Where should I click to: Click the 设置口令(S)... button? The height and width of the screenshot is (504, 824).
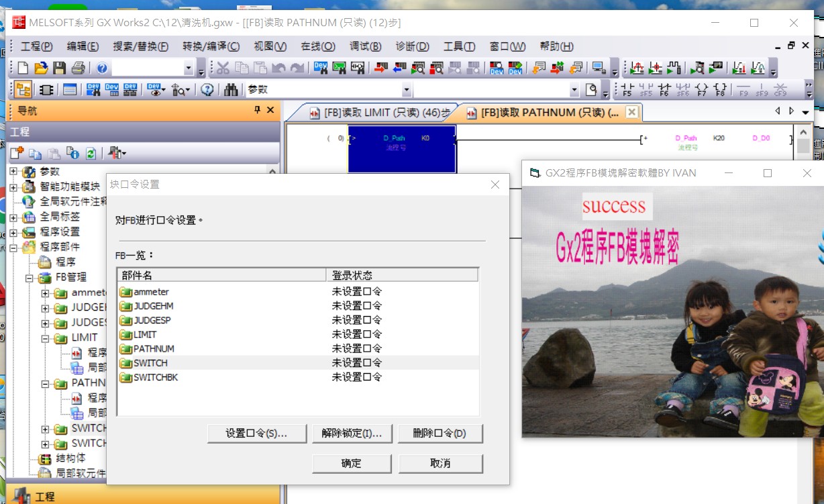point(256,434)
